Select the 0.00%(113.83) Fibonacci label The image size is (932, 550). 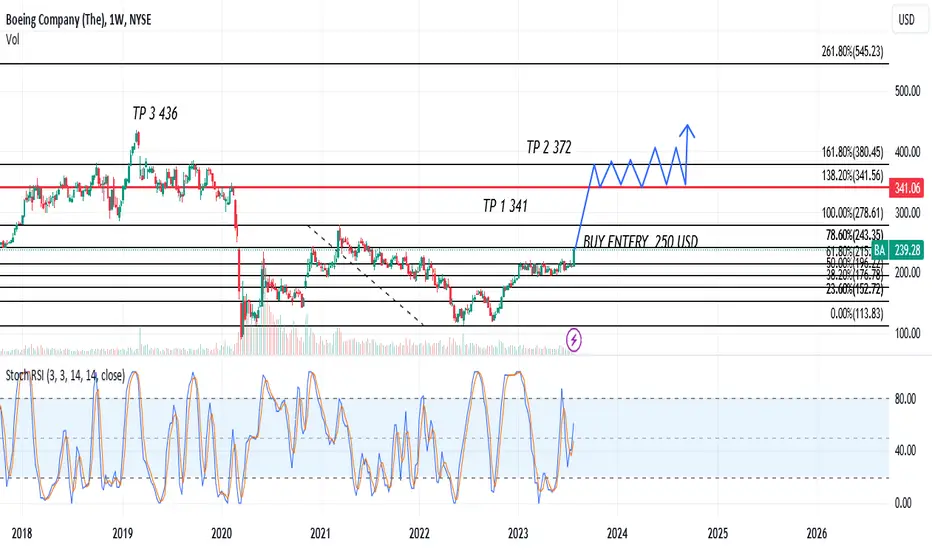point(857,313)
